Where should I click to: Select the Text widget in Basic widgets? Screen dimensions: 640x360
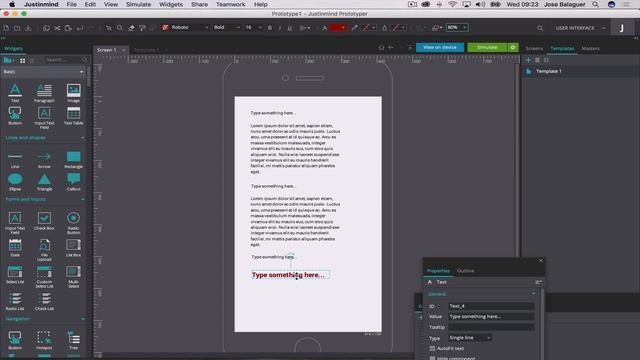coord(15,93)
